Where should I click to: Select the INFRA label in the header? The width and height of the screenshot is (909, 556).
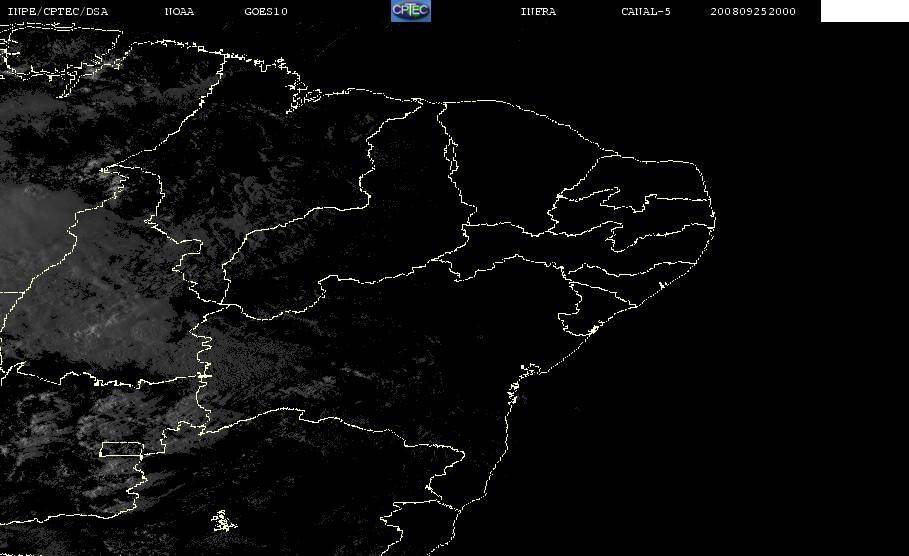tap(538, 11)
